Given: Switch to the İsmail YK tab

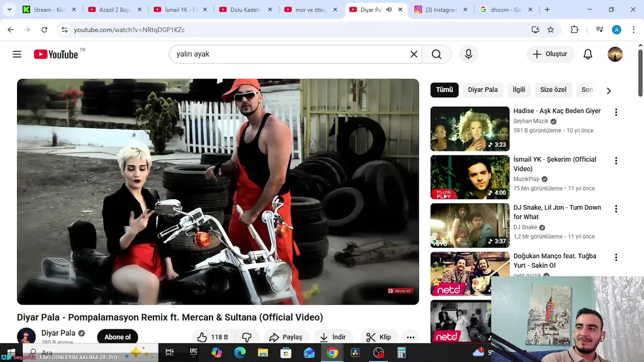Looking at the screenshot, I should (x=180, y=10).
